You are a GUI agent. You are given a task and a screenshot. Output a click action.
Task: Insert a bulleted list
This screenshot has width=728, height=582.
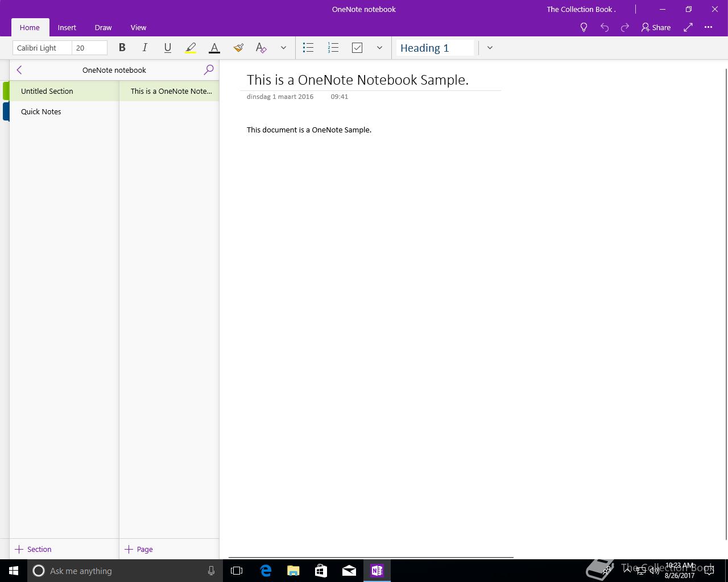tap(308, 48)
